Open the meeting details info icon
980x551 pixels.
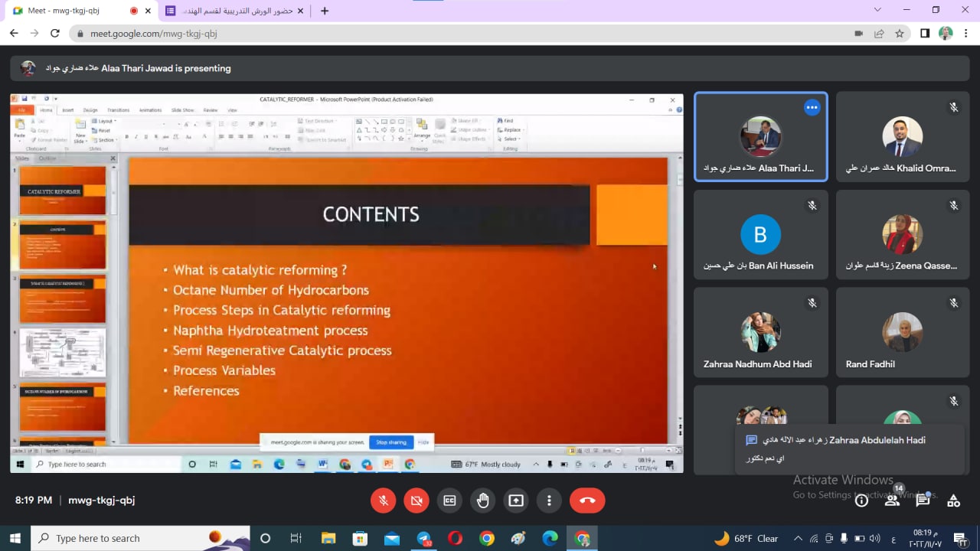point(861,500)
